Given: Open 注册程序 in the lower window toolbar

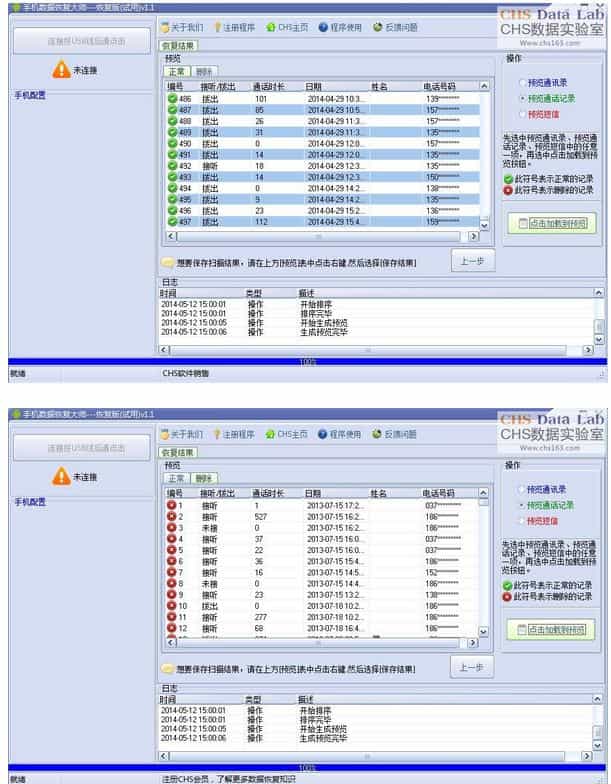Looking at the screenshot, I should [x=234, y=434].
